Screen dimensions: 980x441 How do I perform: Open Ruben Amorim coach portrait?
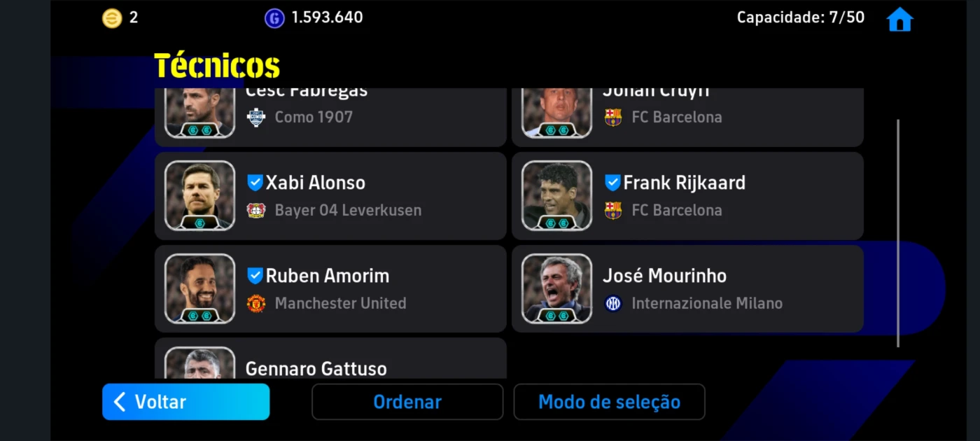(x=199, y=289)
